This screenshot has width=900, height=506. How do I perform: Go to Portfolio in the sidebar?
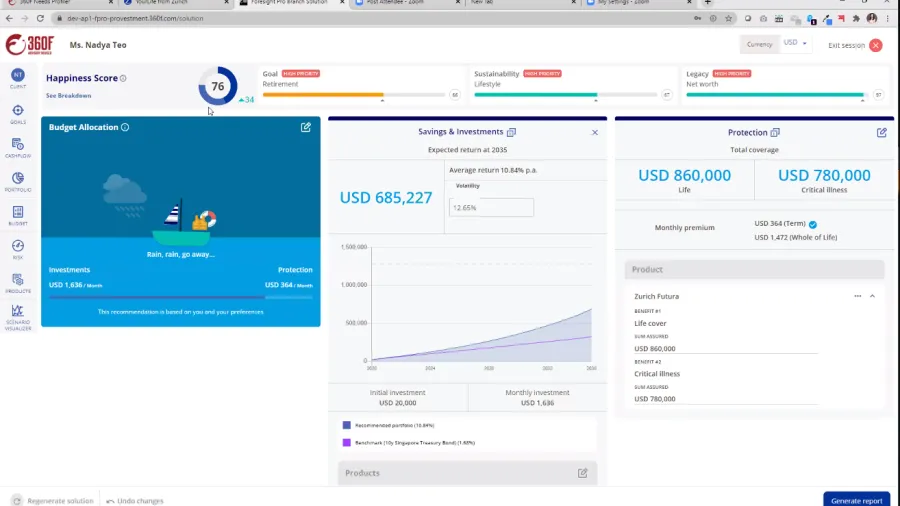tap(18, 180)
